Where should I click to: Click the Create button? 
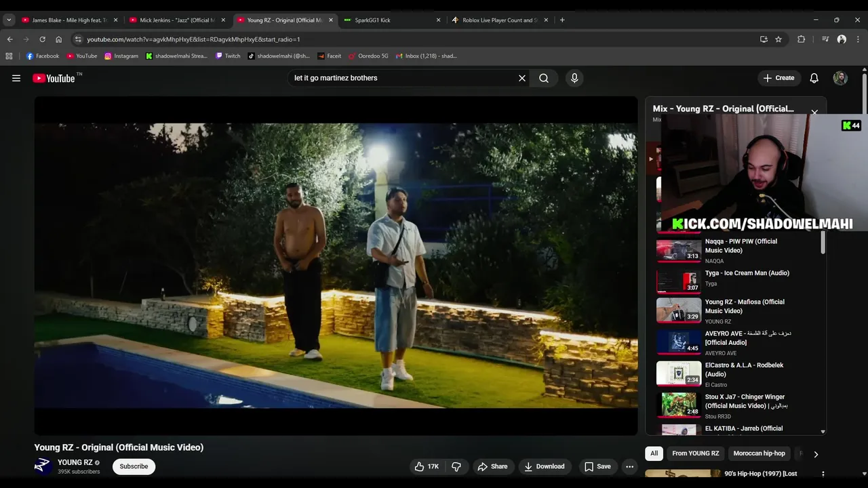click(778, 78)
